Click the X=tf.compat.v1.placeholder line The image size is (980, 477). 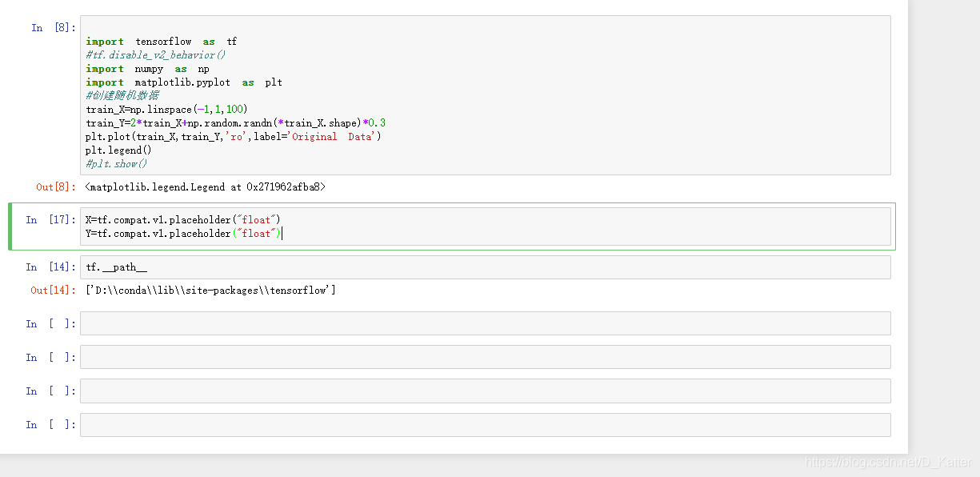[x=182, y=218]
